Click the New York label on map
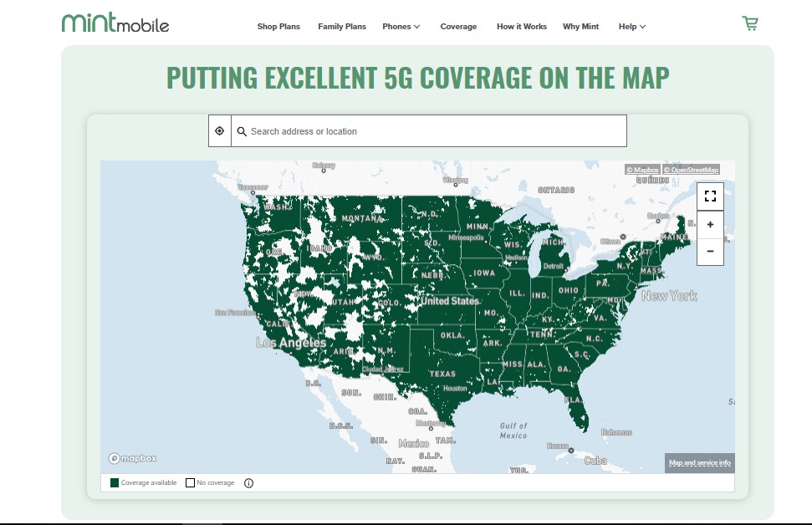The height and width of the screenshot is (525, 812). 669,296
